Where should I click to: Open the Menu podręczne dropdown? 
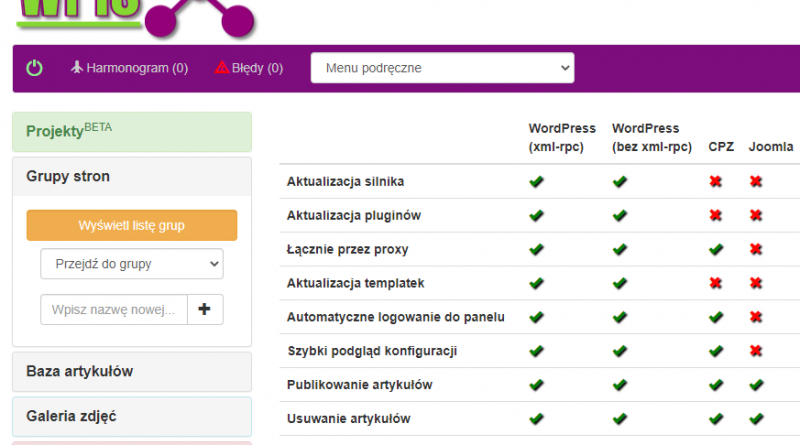pos(442,68)
